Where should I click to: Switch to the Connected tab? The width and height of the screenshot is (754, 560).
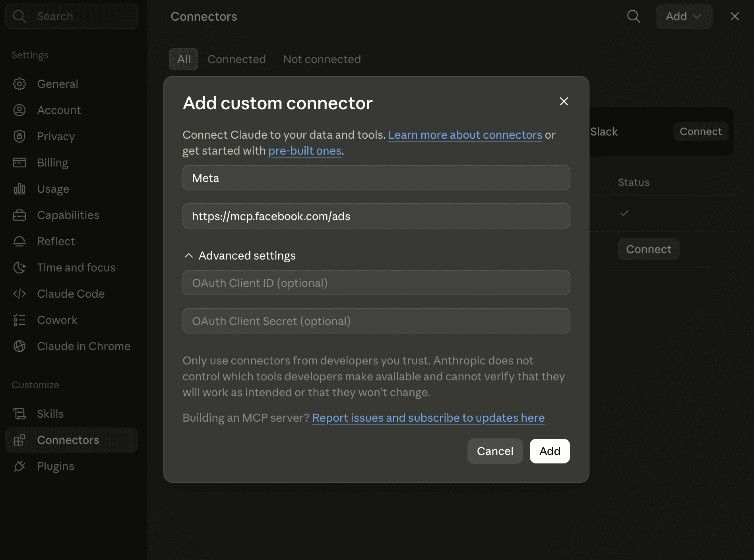click(236, 59)
